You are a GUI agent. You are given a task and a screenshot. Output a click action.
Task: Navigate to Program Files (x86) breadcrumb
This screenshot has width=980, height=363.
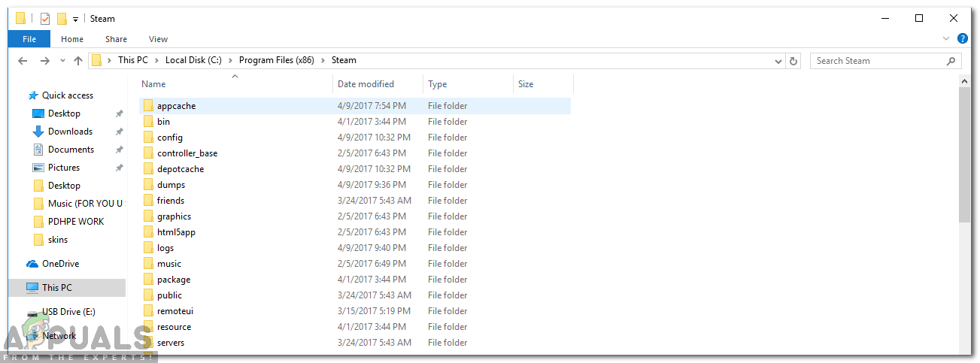coord(277,60)
